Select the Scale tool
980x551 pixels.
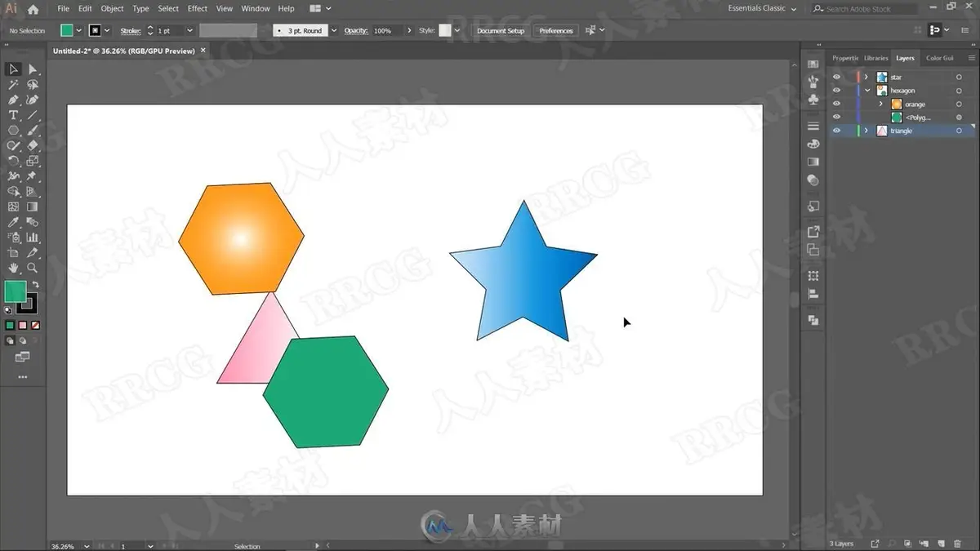coord(33,161)
